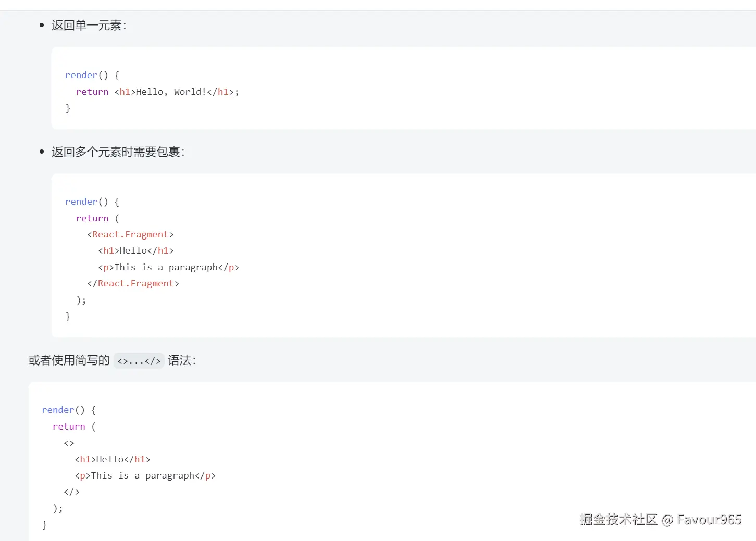Click the paragraph line inside the shorthand "<>" block
The image size is (756, 541).
pyautogui.click(x=145, y=475)
